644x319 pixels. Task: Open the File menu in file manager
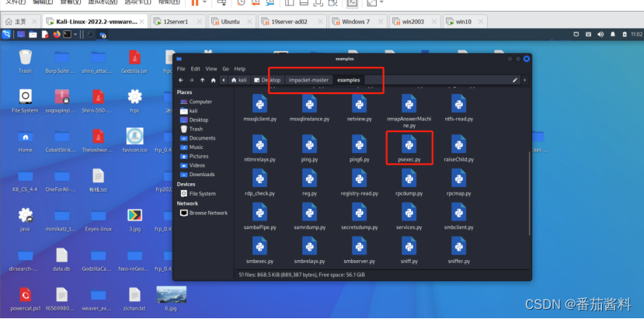[x=181, y=69]
